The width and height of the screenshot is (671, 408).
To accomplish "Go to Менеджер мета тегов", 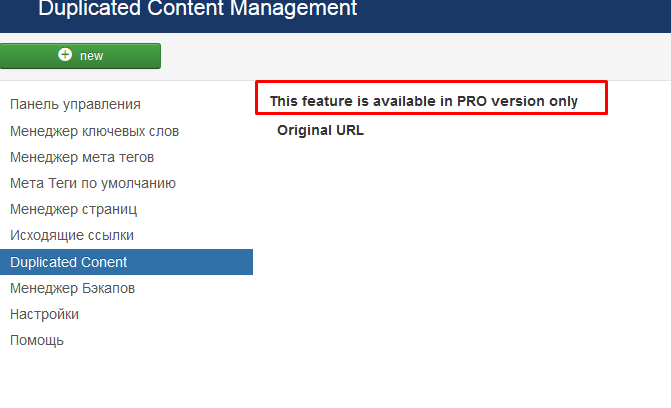I will [82, 157].
